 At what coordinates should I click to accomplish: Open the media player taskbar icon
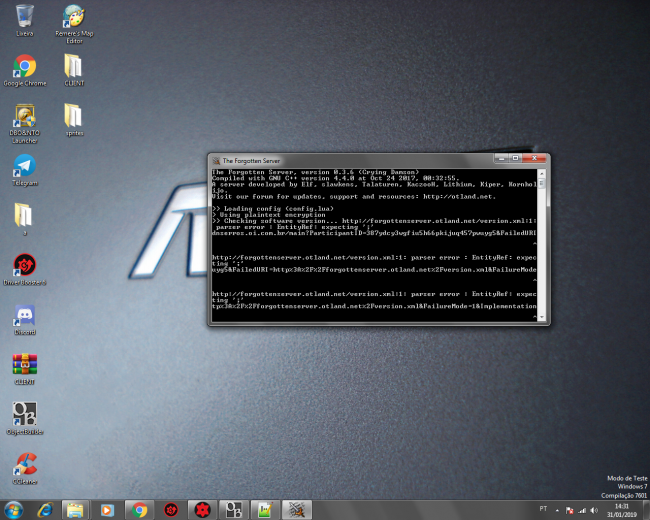(x=107, y=510)
